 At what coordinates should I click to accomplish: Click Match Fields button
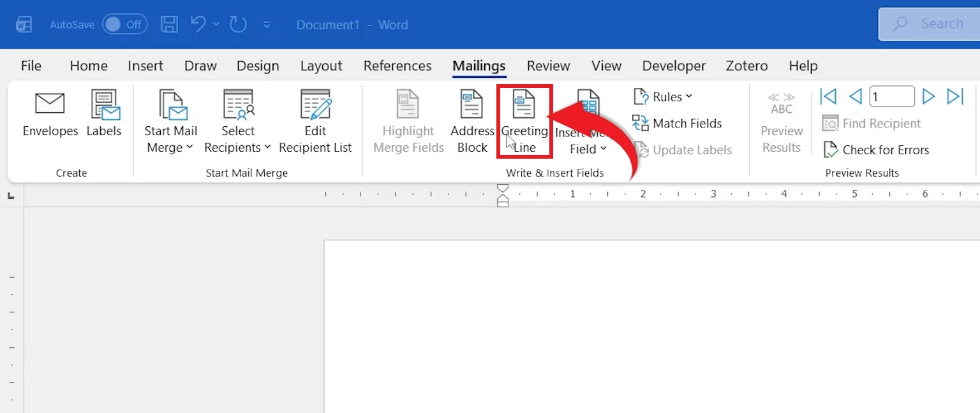(x=677, y=123)
